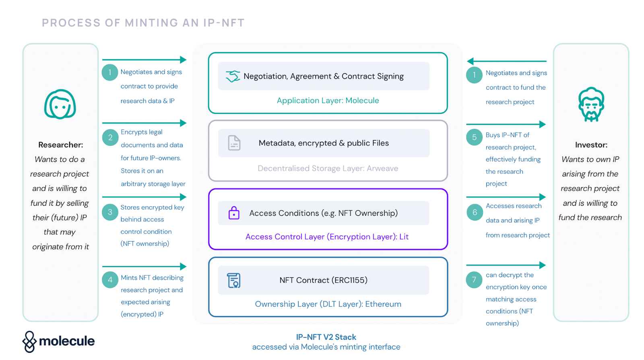Screen dimensions: 644x360
Task: Click 'Application Layer: Molecule' label
Action: pos(328,101)
